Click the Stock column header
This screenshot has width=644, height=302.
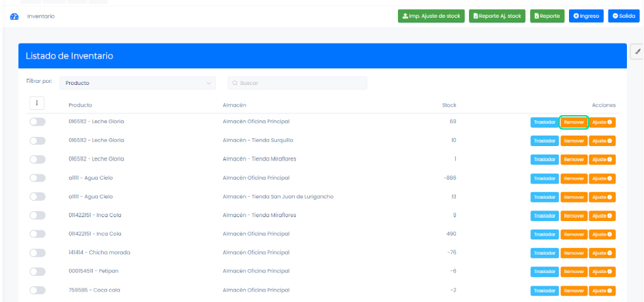[x=449, y=105]
